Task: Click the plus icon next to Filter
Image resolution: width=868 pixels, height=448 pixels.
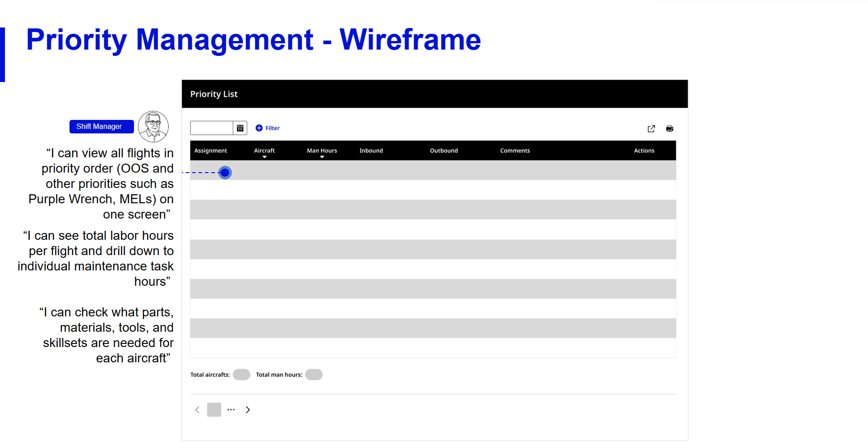Action: [x=259, y=128]
